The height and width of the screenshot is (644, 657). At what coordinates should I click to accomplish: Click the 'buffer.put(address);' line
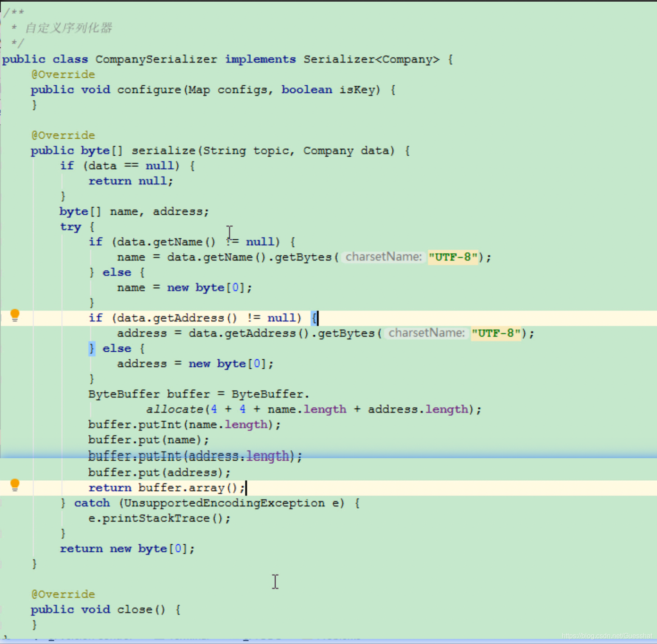coord(159,472)
